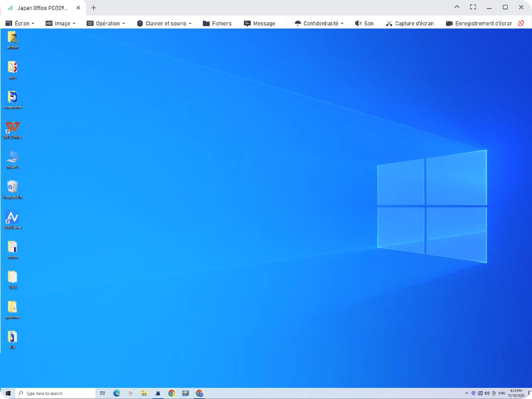
Task: Add a new session tab
Action: tap(94, 8)
